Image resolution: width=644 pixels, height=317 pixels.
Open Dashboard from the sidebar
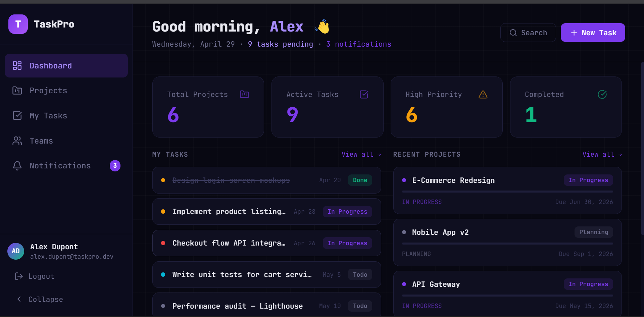point(66,66)
